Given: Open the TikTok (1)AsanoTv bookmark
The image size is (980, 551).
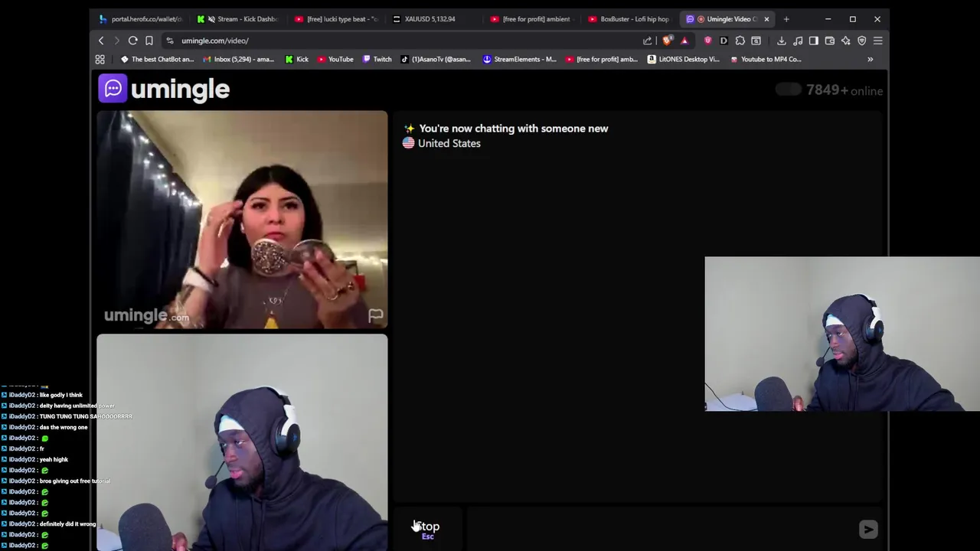Looking at the screenshot, I should click(436, 59).
